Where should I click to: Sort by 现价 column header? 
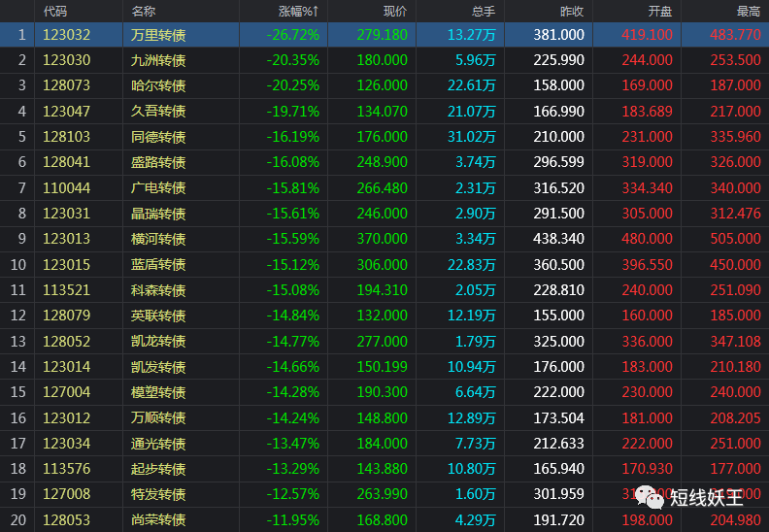click(395, 12)
